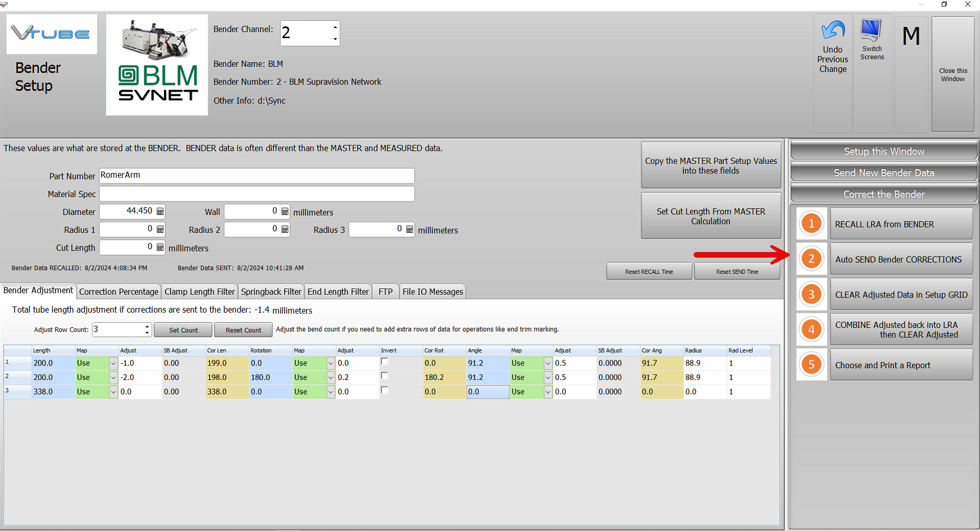The width and height of the screenshot is (980, 531).
Task: Open the second Map dropdown on row 2
Action: click(330, 377)
